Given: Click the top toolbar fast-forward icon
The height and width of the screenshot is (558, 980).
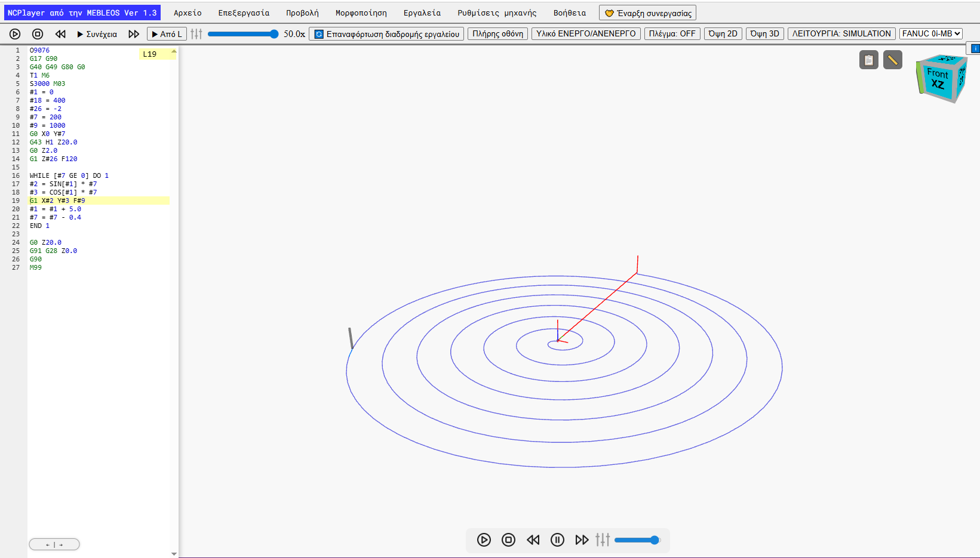Looking at the screenshot, I should (x=134, y=34).
